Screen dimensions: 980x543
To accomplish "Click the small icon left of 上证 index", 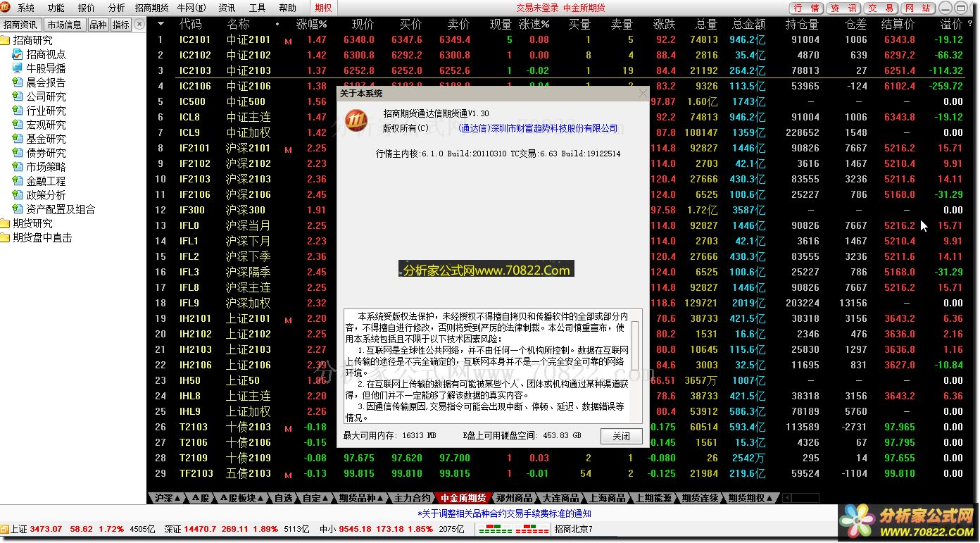I will tap(5, 529).
